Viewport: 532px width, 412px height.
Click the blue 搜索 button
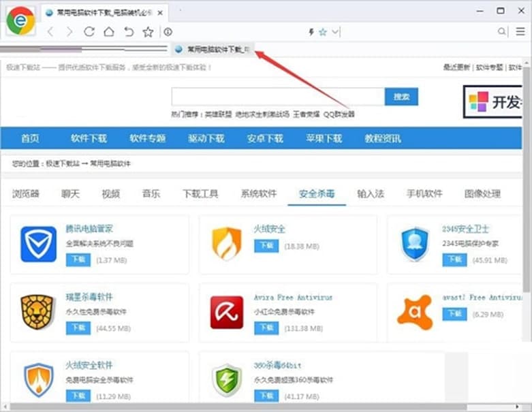tap(401, 97)
